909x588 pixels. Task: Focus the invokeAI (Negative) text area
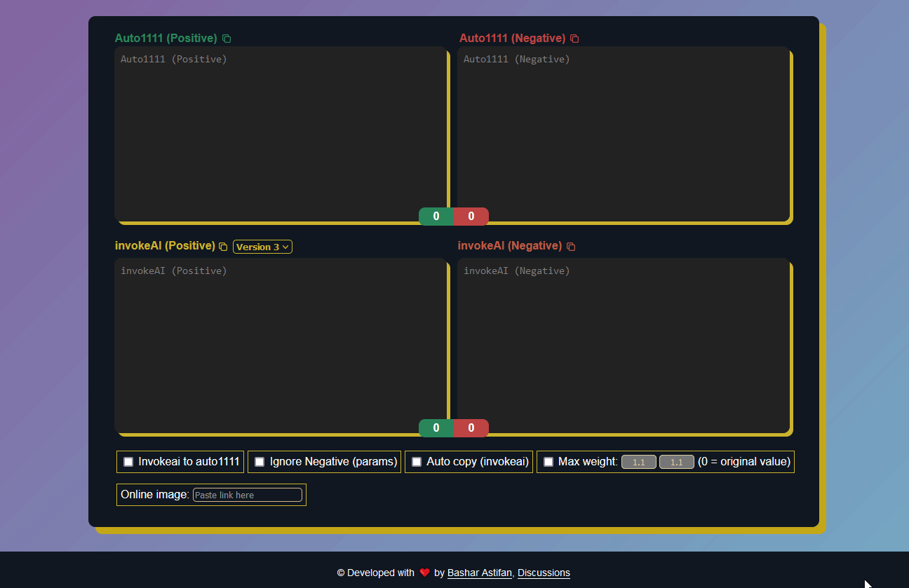tap(624, 346)
